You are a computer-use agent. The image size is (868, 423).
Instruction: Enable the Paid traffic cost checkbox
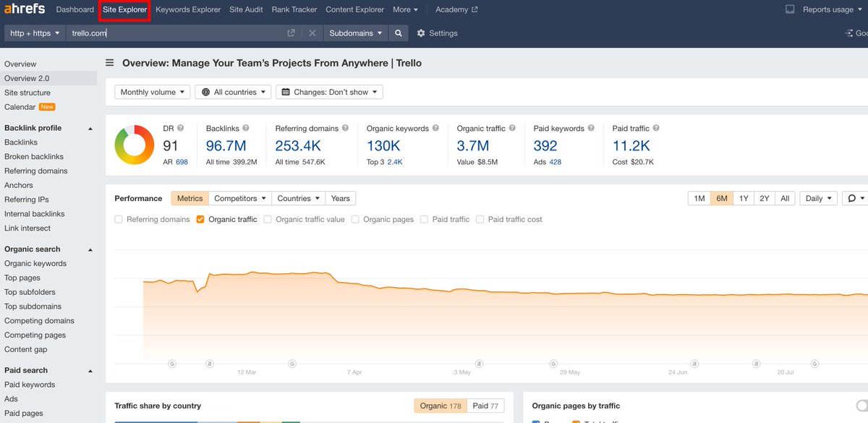tap(480, 219)
